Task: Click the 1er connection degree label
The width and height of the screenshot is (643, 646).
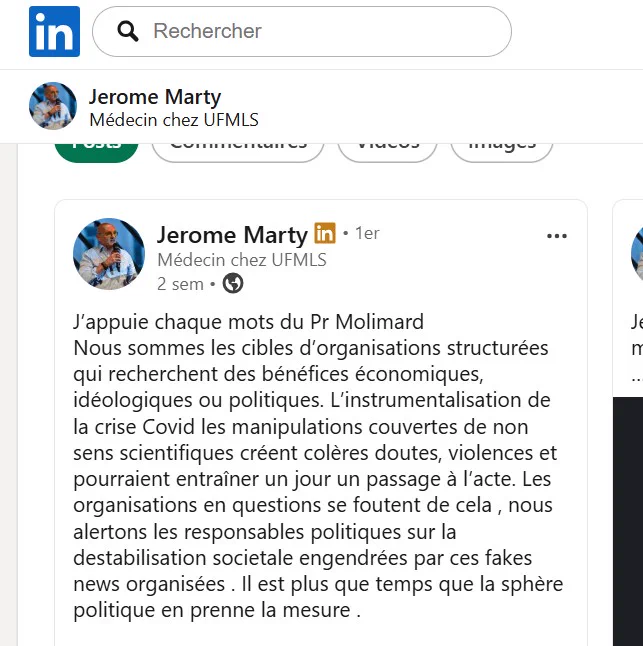Action: pos(367,234)
